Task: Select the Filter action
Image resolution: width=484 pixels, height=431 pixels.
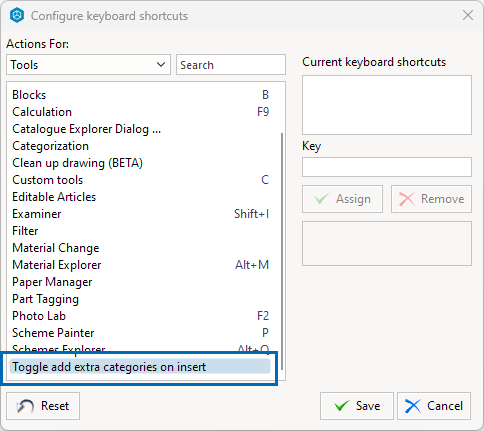Action: click(x=140, y=231)
